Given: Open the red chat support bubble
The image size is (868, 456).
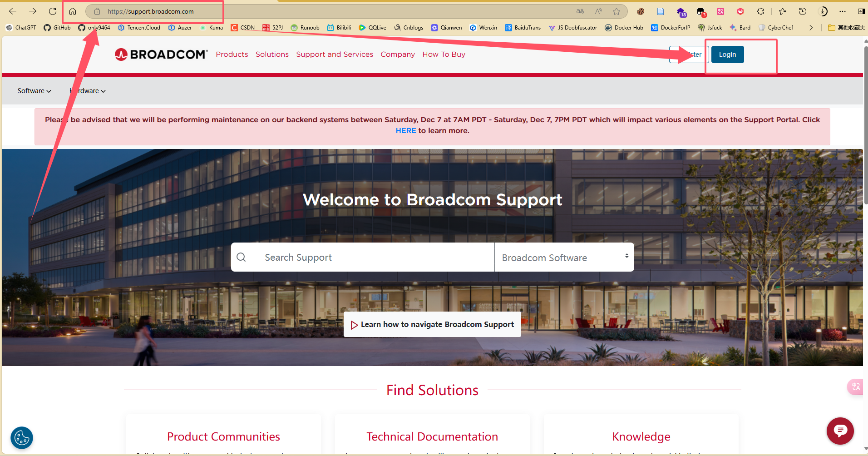Looking at the screenshot, I should (x=840, y=431).
